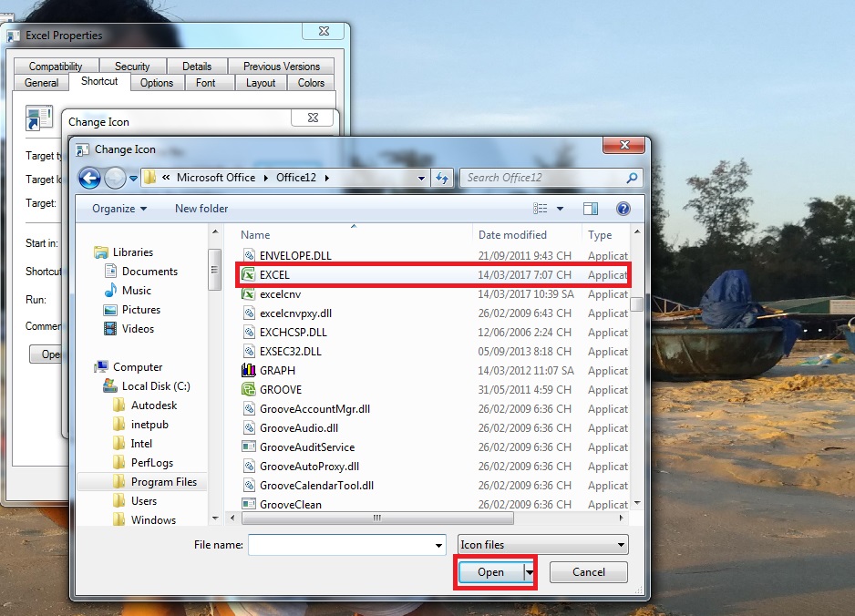Open the Help question mark icon
This screenshot has width=855, height=616.
click(623, 209)
